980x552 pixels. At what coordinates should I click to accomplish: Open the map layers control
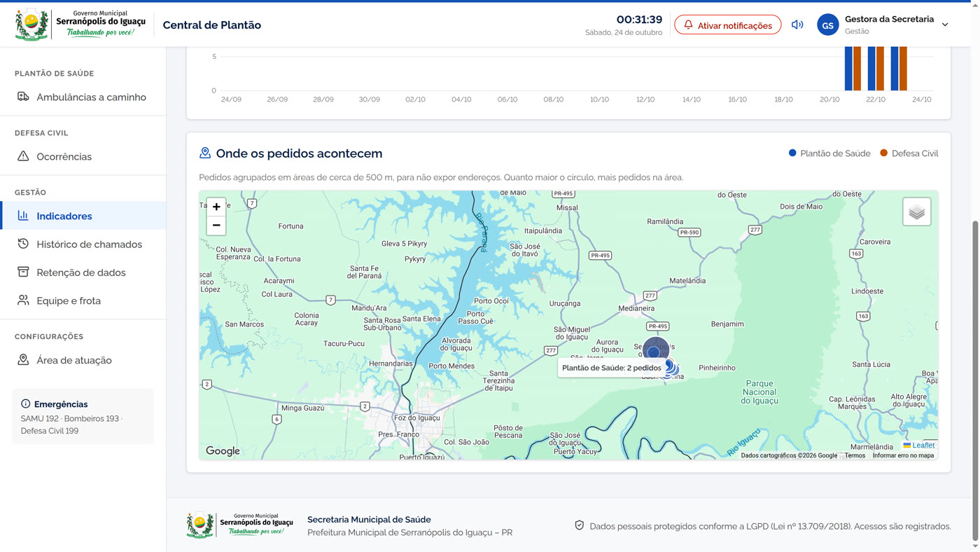(917, 212)
